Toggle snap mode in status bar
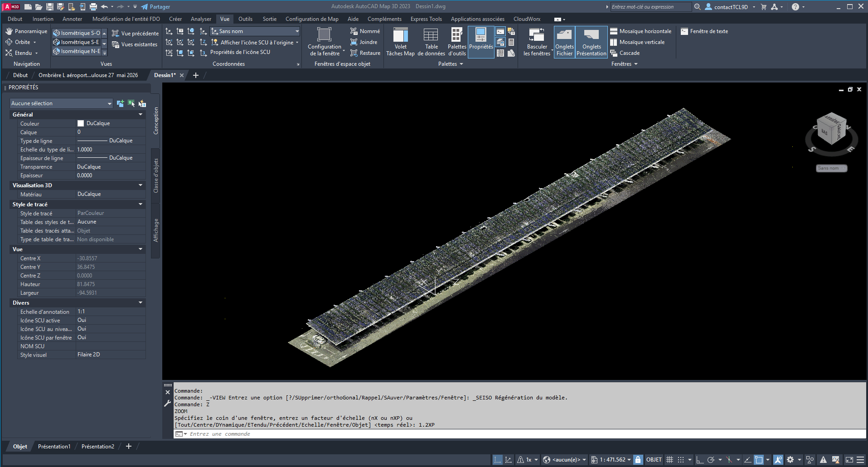This screenshot has height=467, width=868. (x=681, y=460)
